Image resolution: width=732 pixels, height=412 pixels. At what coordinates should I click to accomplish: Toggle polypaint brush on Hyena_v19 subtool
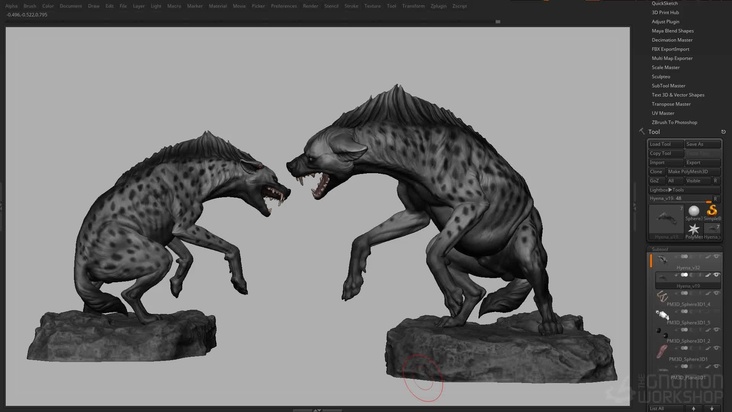pos(708,275)
